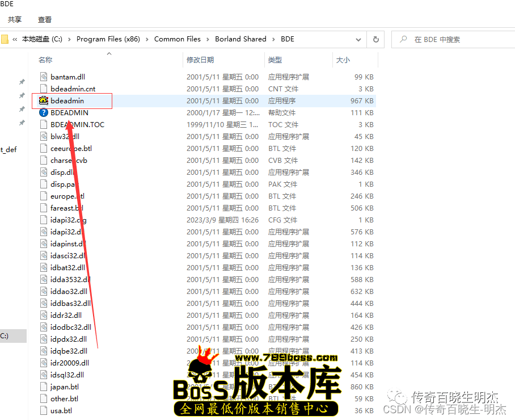515x420 pixels.
Task: Click the bantam.dll file icon
Action: 44,77
